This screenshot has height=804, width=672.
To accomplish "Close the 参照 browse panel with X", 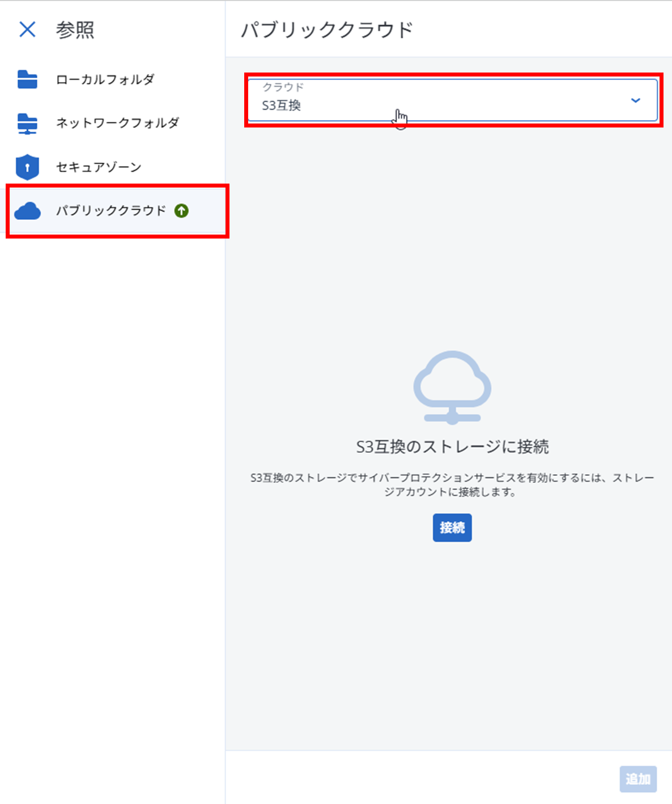I will pyautogui.click(x=27, y=29).
